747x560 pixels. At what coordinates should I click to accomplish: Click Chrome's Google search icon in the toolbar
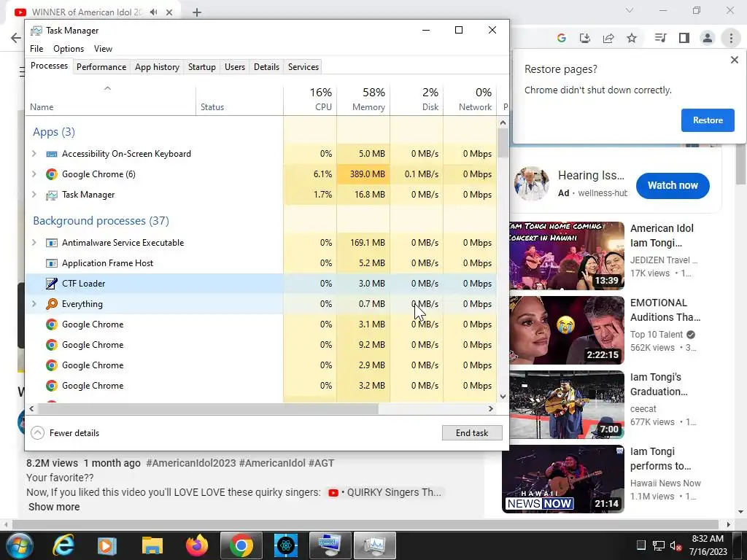point(561,38)
